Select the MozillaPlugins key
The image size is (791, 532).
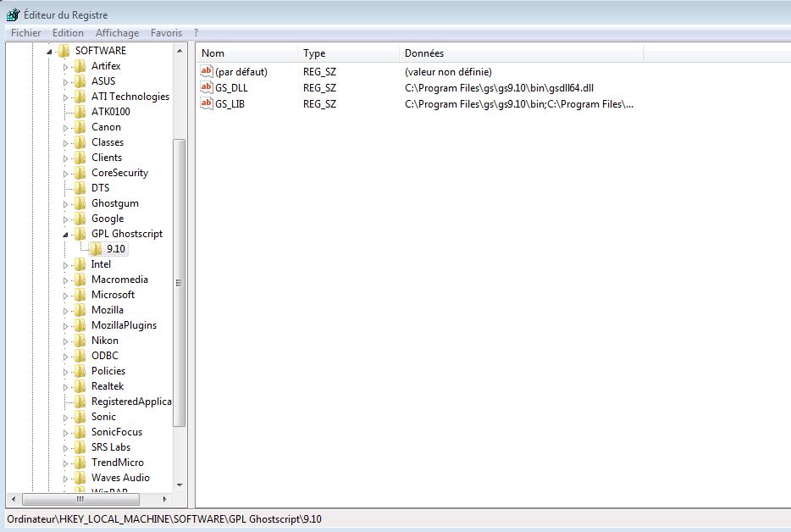point(124,325)
